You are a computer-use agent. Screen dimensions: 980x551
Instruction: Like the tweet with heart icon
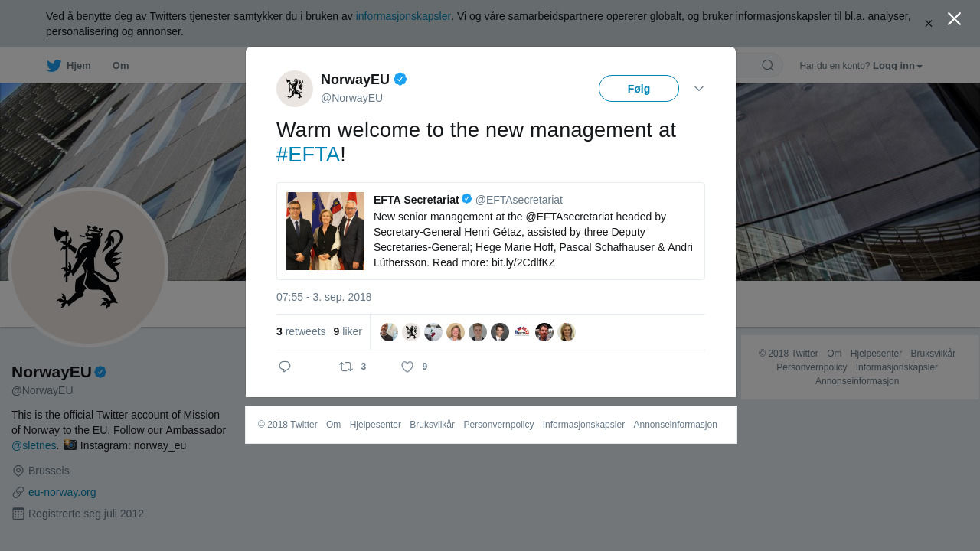point(407,367)
